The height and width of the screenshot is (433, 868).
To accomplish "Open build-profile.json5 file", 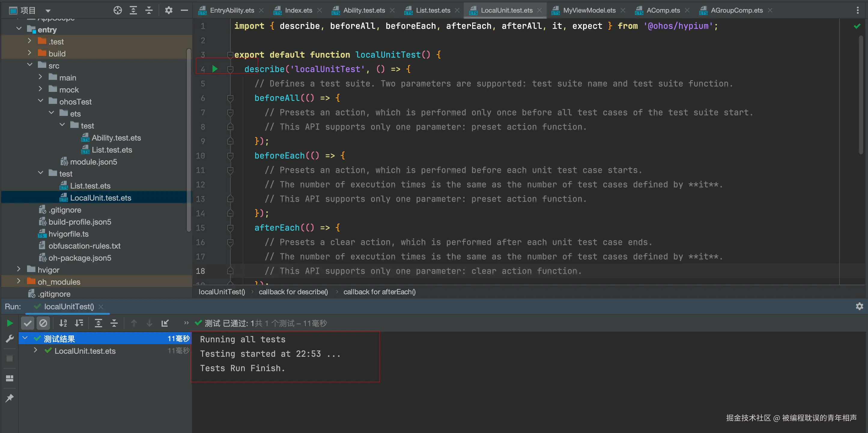I will (80, 222).
